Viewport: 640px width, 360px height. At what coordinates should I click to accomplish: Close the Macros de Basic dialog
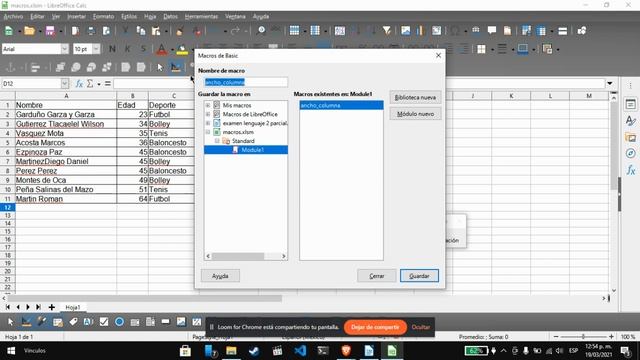click(438, 56)
